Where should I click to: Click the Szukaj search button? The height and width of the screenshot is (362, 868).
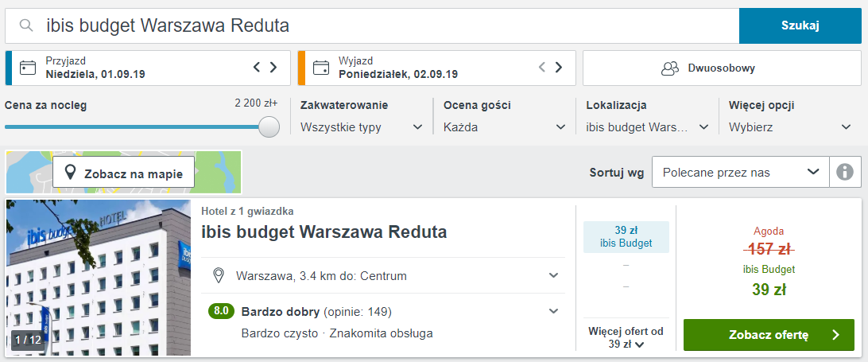(800, 25)
